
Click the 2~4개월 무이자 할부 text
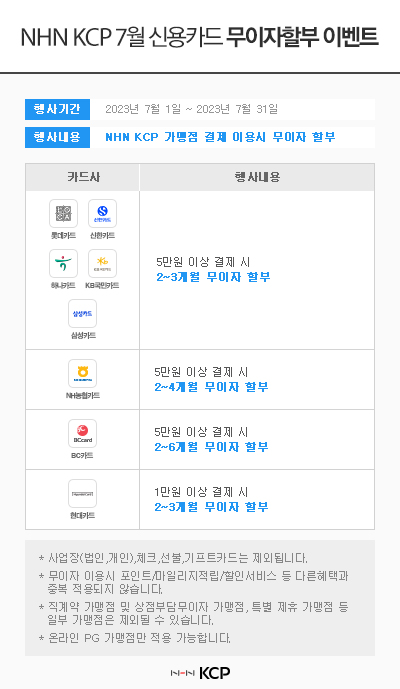click(211, 387)
